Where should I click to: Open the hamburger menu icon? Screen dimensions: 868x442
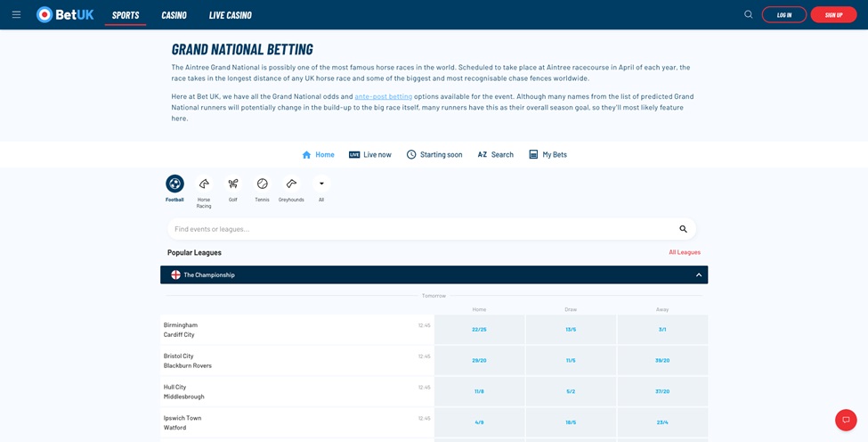16,14
